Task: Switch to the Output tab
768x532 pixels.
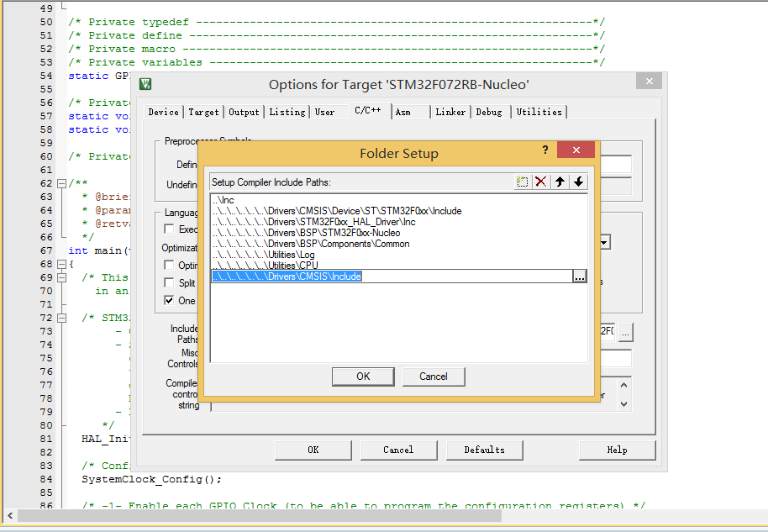Action: (x=244, y=112)
